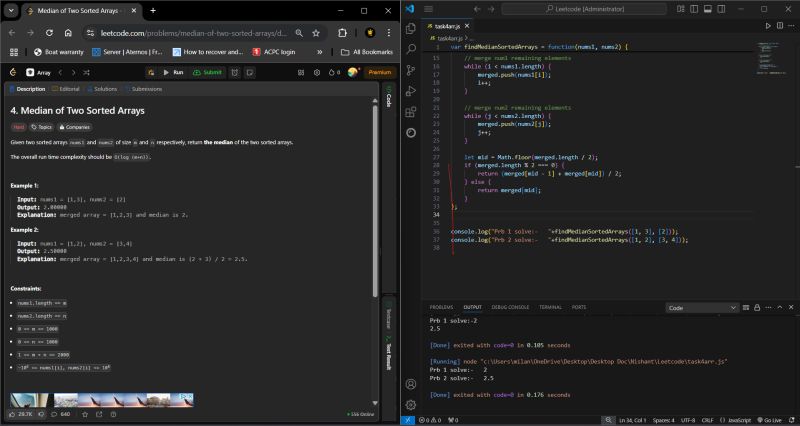Open LeetCode timer alarm icon
This screenshot has width=800, height=426.
point(235,72)
